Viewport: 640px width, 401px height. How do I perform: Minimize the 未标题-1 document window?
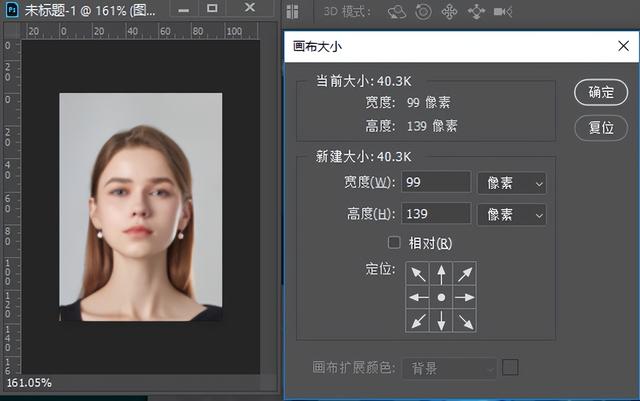pyautogui.click(x=184, y=9)
